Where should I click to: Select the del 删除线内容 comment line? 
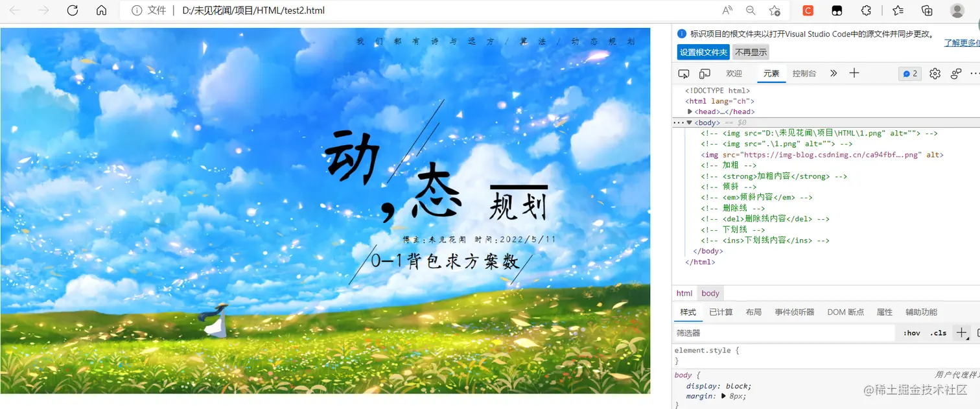click(x=765, y=219)
